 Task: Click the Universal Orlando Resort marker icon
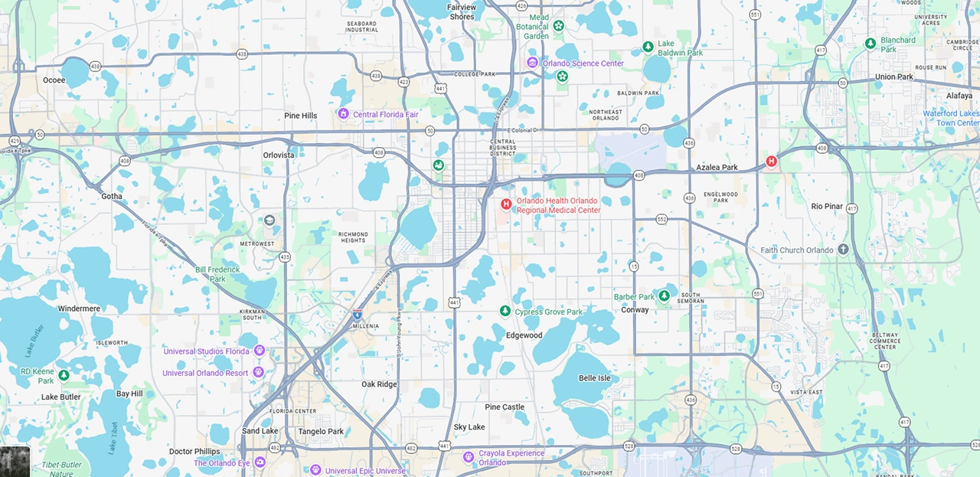(x=258, y=372)
